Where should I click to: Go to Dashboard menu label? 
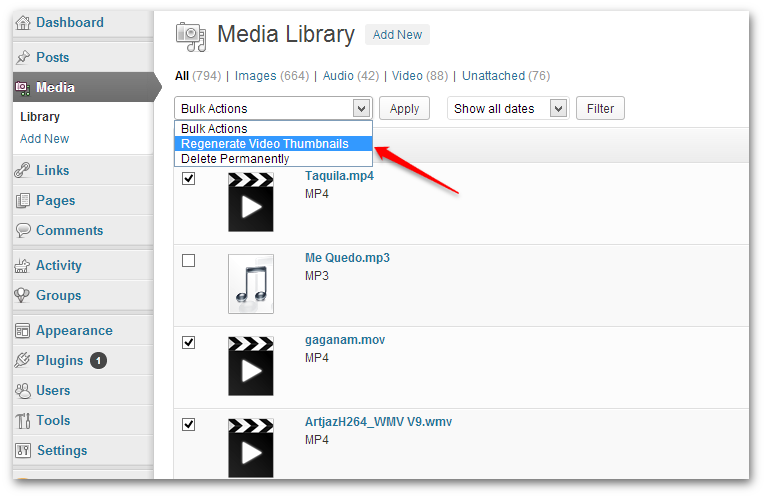tap(70, 22)
